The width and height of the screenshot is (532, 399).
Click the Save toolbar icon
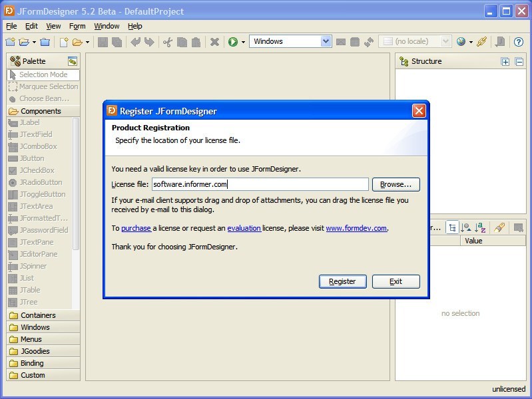pyautogui.click(x=103, y=42)
